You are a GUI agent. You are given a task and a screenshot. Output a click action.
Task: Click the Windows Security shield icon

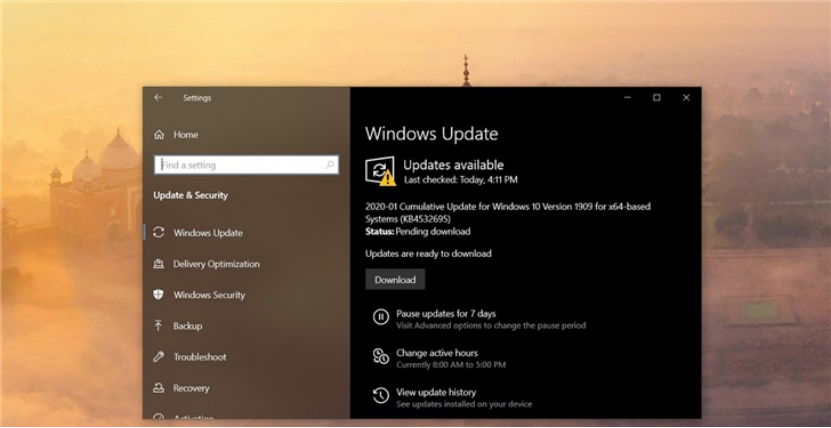(x=159, y=295)
